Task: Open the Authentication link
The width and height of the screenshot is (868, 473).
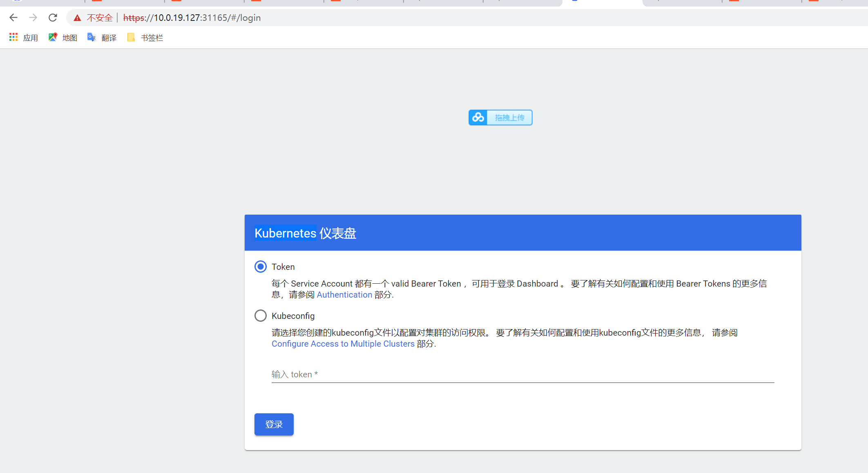Action: 344,295
